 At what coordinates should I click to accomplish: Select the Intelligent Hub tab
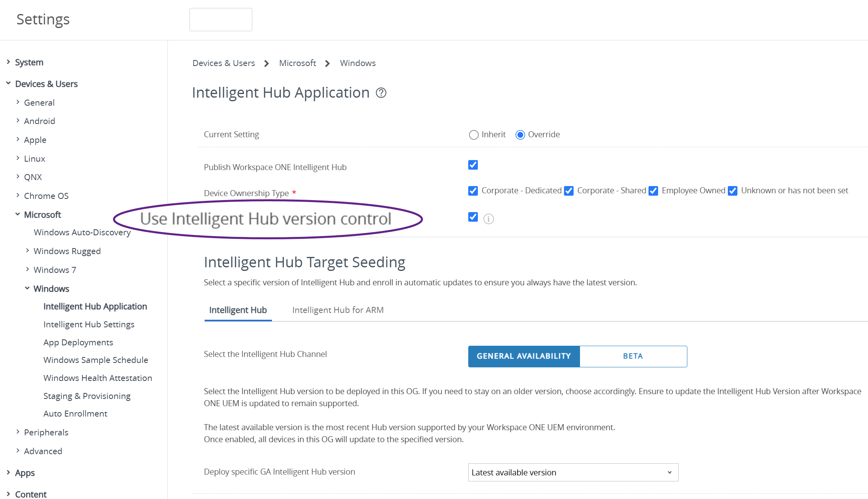(x=238, y=310)
